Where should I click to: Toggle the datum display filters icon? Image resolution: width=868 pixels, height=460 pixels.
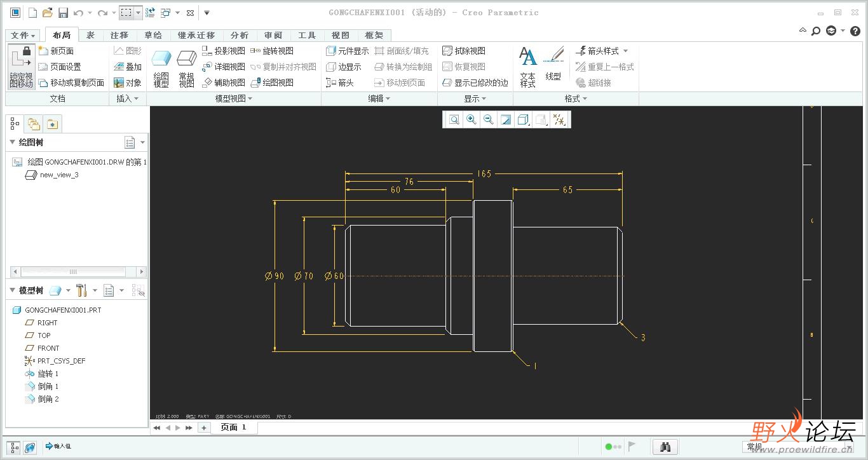(x=559, y=119)
